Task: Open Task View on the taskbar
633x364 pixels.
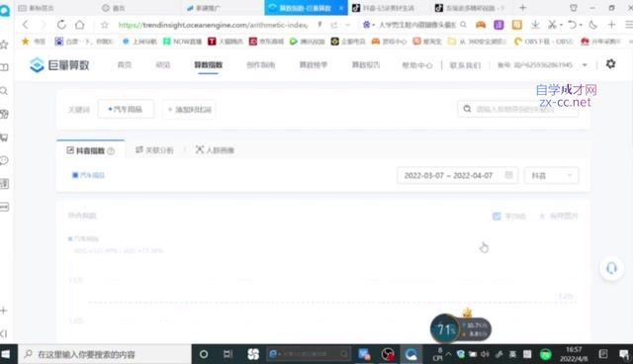Action: click(228, 354)
